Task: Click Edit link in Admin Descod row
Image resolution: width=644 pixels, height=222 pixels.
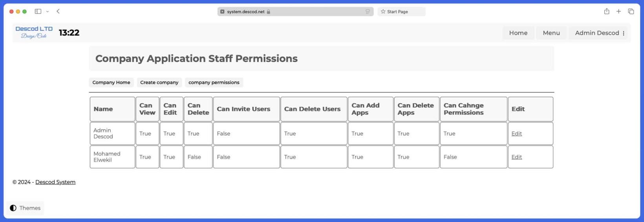Action: pos(516,134)
